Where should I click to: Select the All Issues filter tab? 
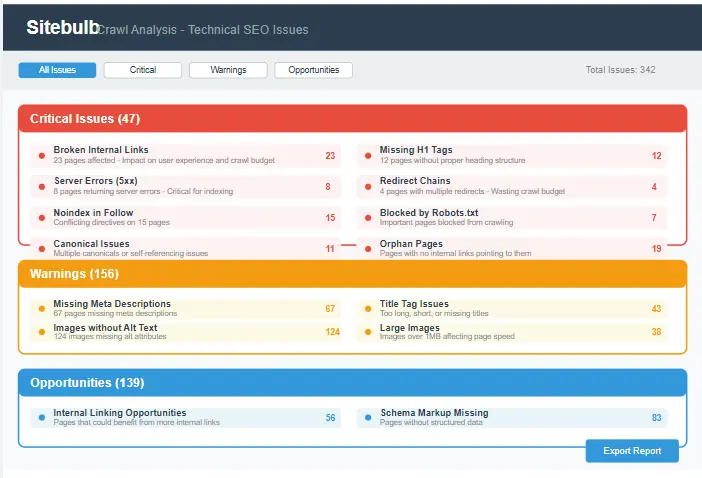point(57,70)
